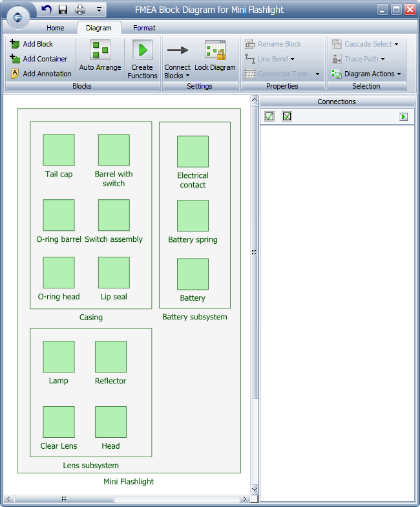Click the horizontal scrollbar left arrow
This screenshot has width=420, height=507.
click(x=9, y=499)
